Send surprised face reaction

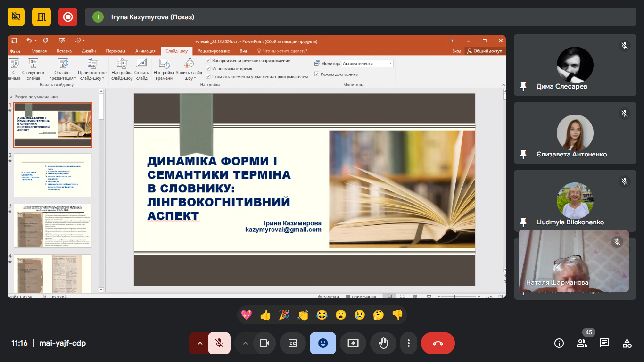point(341,315)
